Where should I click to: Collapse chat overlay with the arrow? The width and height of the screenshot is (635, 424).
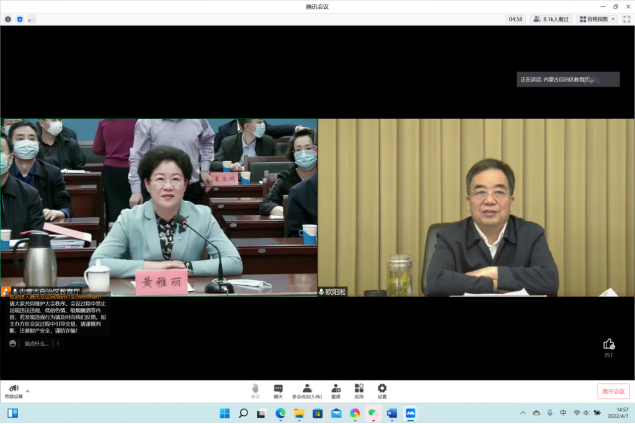58,343
